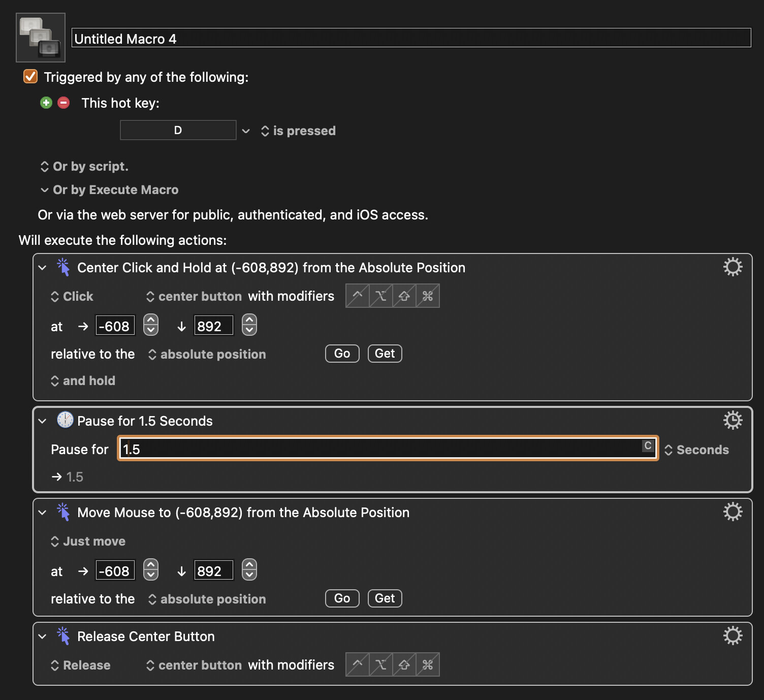
Task: Click Get button in Move Mouse action
Action: pyautogui.click(x=385, y=598)
